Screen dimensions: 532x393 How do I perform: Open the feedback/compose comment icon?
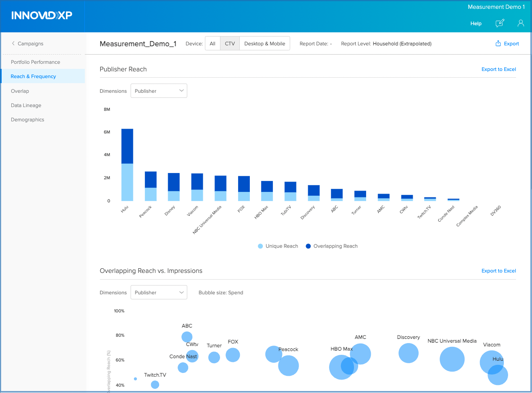pos(500,23)
